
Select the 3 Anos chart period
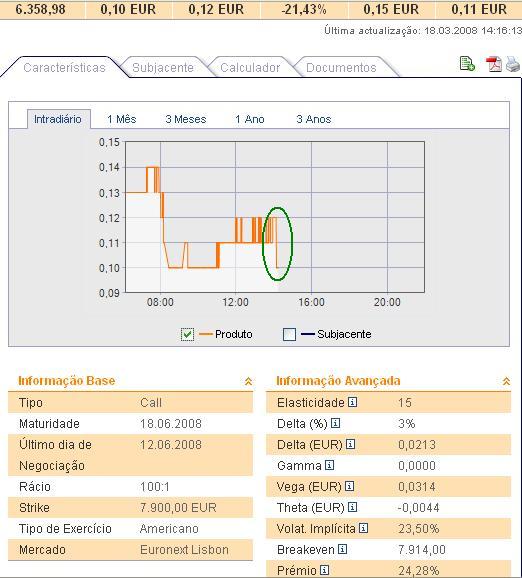[x=314, y=119]
